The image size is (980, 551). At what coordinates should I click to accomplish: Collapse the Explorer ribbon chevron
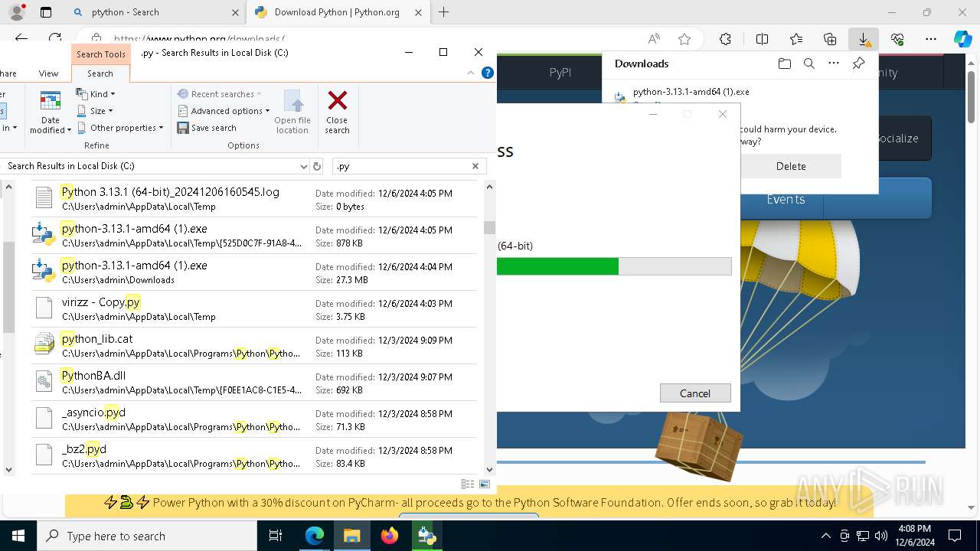pos(472,73)
